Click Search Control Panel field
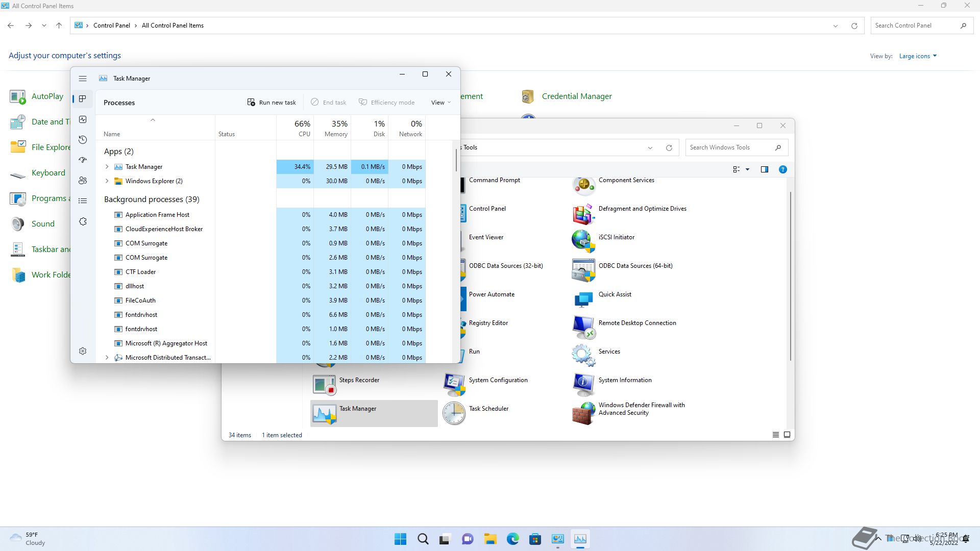 (921, 26)
